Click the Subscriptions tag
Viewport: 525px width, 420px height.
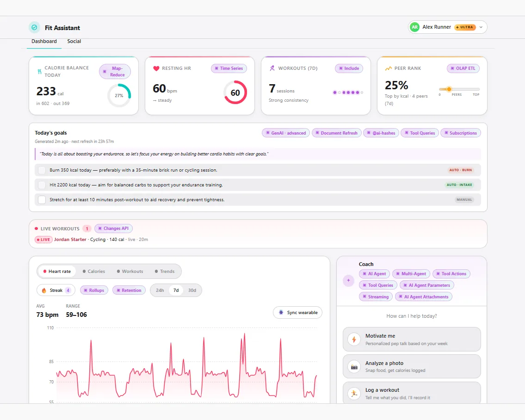tap(460, 133)
